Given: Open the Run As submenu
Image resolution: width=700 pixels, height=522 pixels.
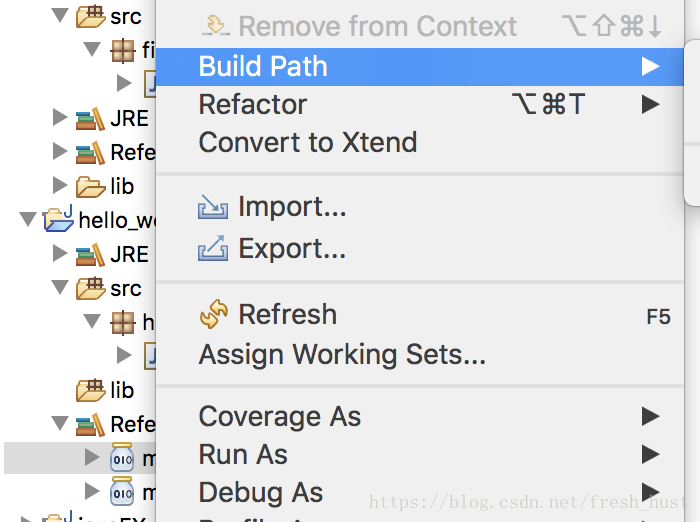Looking at the screenshot, I should point(243,454).
